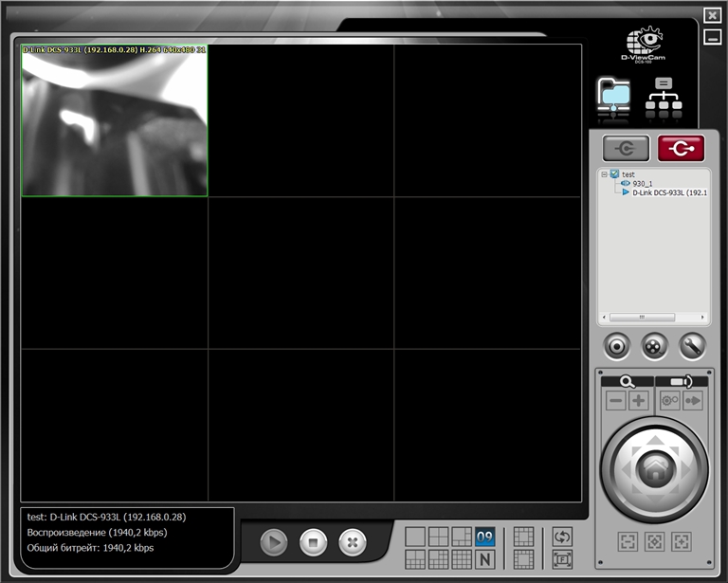Open the settings wrench icon
The image size is (728, 583).
[x=692, y=346]
